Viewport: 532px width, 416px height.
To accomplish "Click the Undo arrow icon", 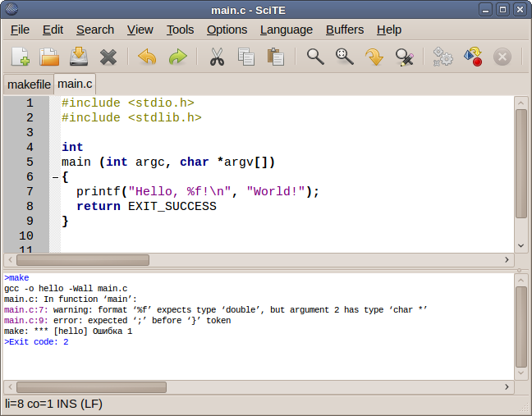I will [x=147, y=57].
